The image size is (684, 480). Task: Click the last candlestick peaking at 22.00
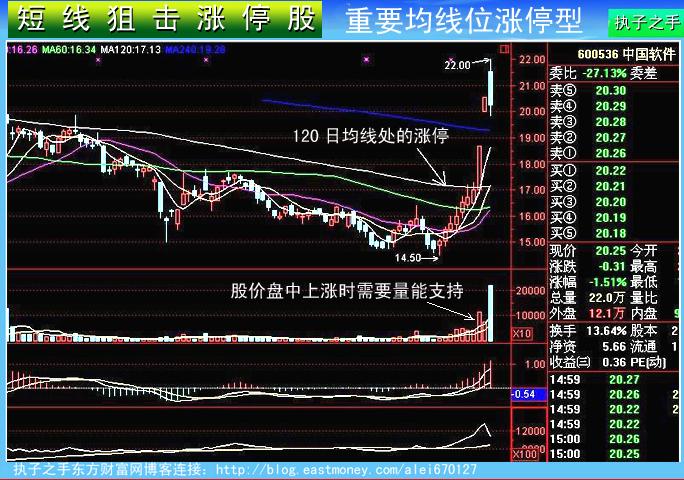click(491, 88)
